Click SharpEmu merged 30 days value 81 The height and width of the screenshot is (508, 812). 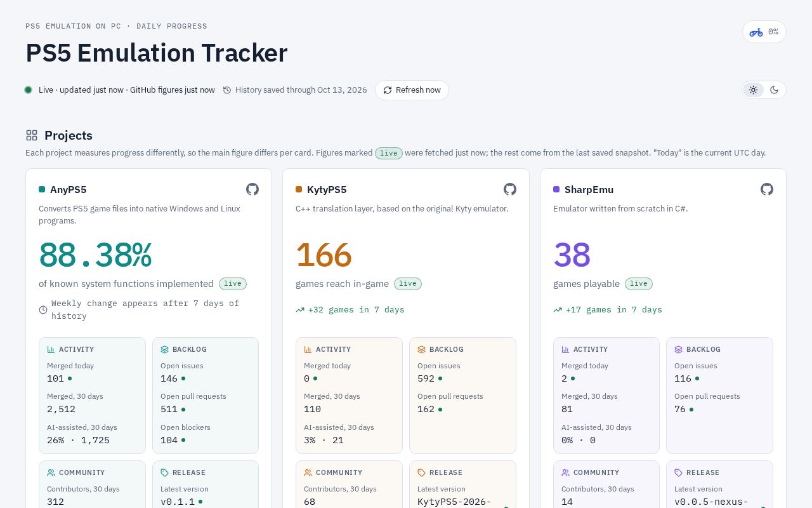(x=567, y=409)
